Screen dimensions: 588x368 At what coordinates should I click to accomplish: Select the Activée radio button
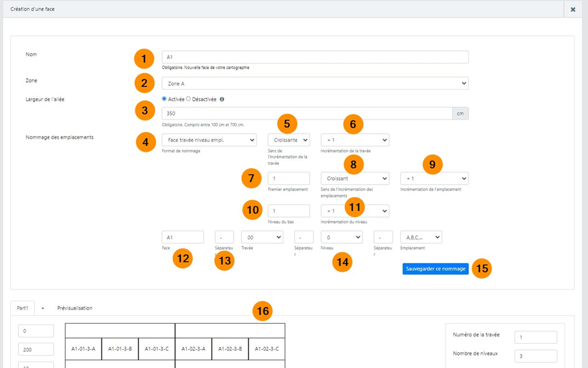[164, 99]
